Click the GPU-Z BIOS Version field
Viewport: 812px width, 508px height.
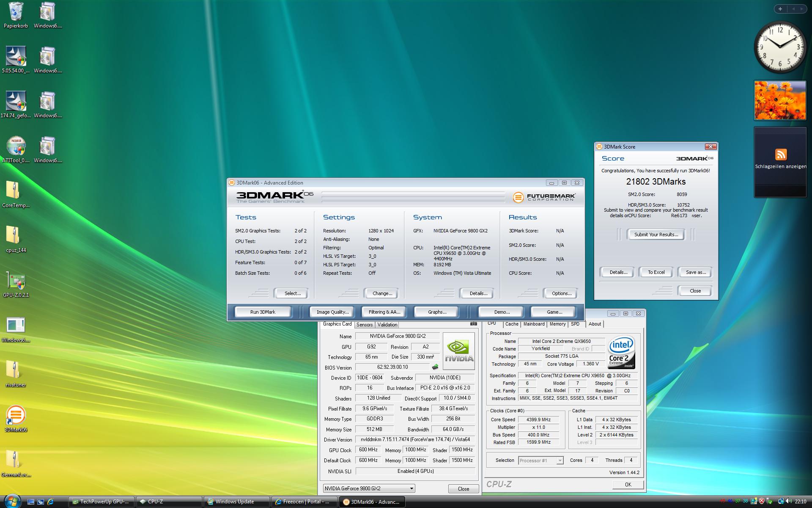(392, 367)
